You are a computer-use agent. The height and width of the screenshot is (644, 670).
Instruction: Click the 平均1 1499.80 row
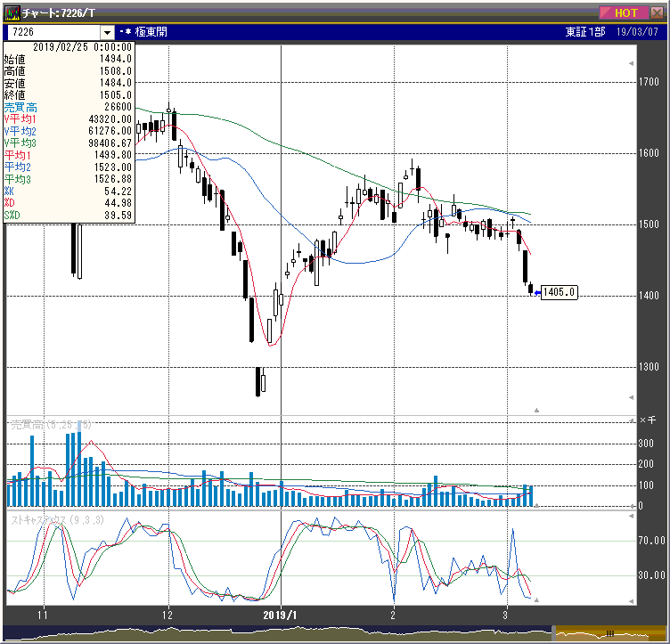[x=69, y=155]
